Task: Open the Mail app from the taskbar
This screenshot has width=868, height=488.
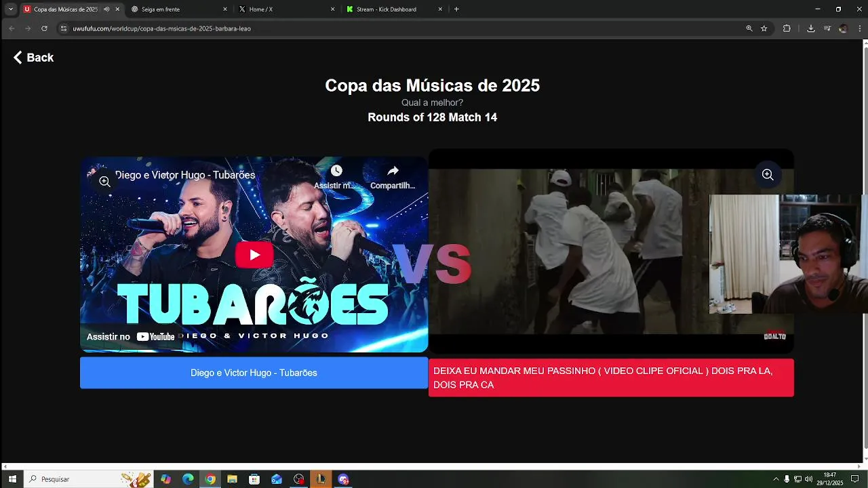Action: [x=277, y=479]
